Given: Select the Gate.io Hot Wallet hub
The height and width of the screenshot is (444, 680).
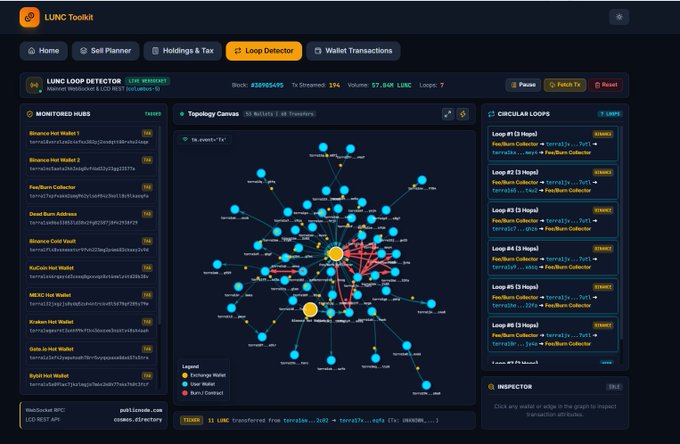Looking at the screenshot, I should point(91,353).
